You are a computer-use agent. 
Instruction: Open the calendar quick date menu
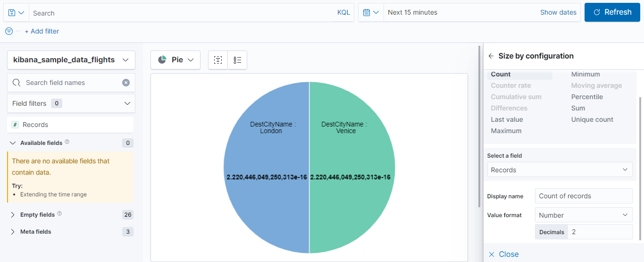click(371, 13)
